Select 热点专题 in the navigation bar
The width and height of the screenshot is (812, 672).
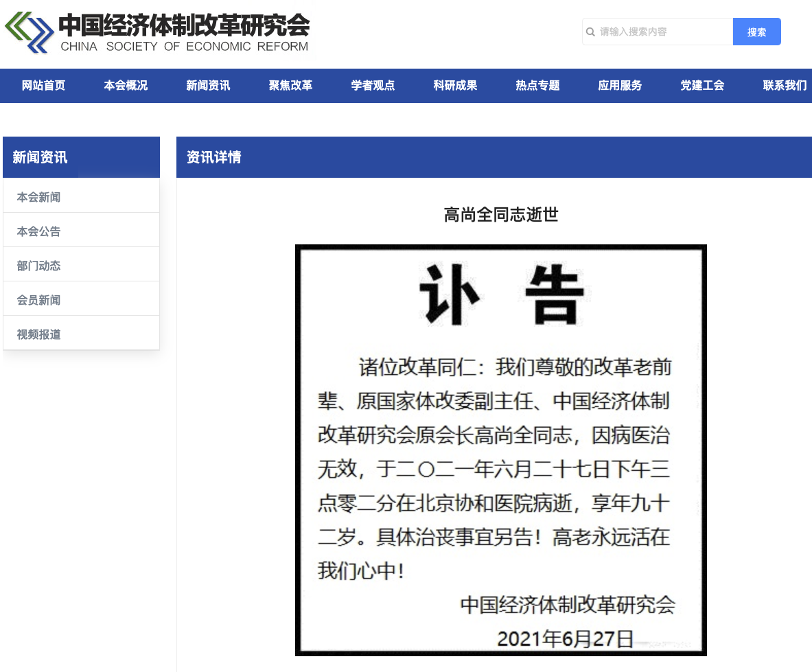coord(537,85)
